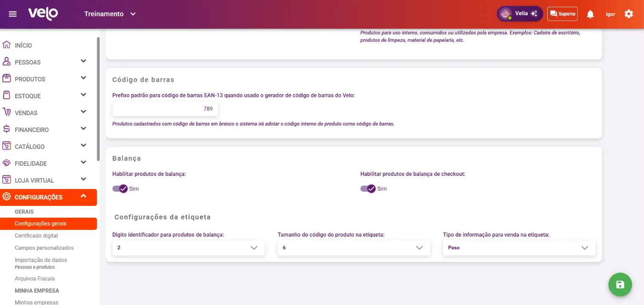The image size is (644, 305).
Task: Open Minhas empresas link
Action: point(36,302)
